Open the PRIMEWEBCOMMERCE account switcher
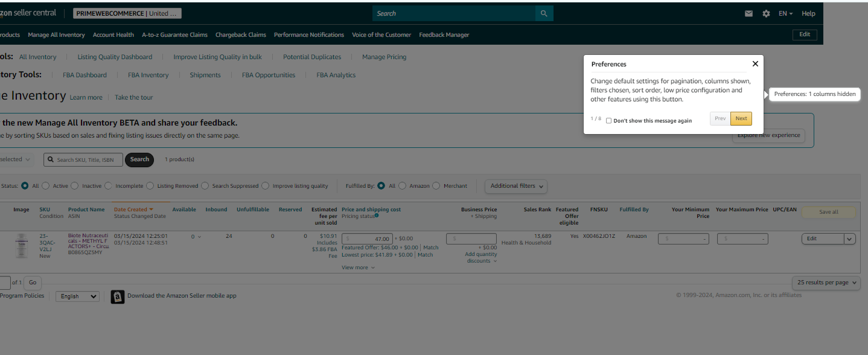Screen dimensions: 868x355 click(x=127, y=13)
